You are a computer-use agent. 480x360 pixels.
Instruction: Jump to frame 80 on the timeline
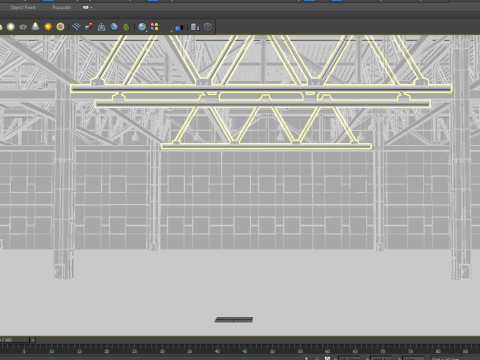(438, 351)
